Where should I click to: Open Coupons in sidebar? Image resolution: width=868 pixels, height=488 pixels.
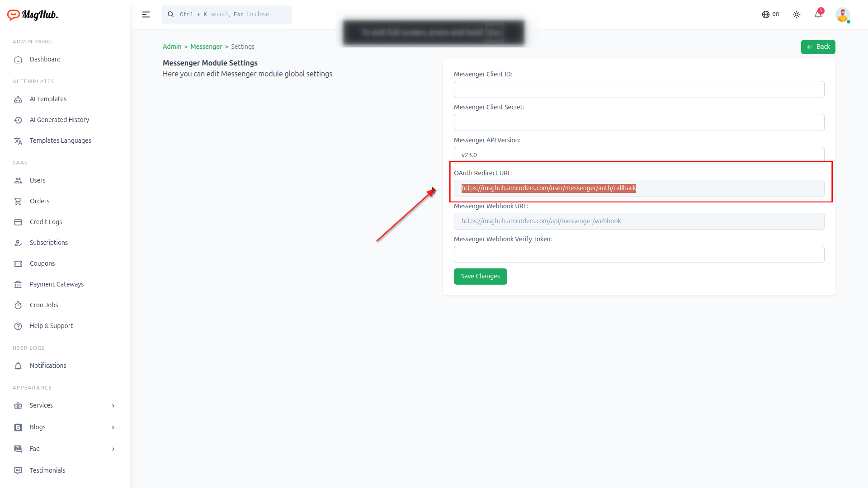point(42,263)
